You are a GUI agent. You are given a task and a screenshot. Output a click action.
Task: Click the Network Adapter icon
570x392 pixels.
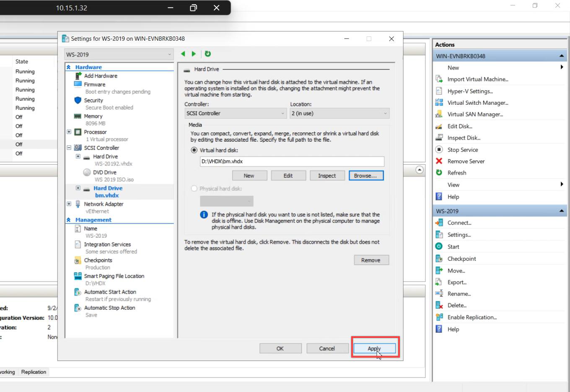pos(78,204)
